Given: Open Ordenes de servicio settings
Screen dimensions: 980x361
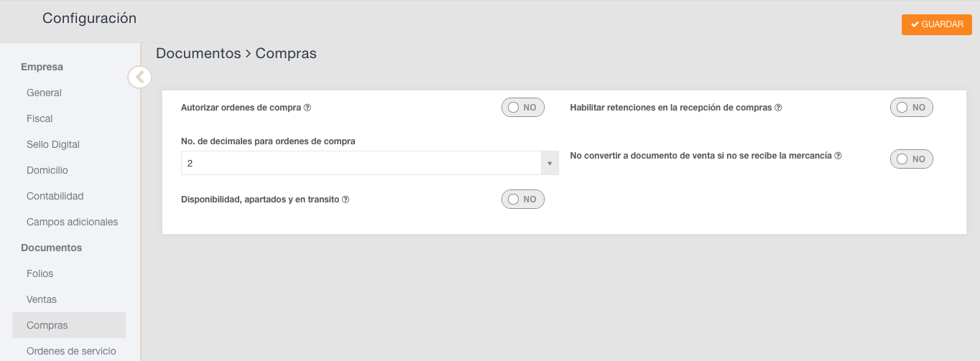Looking at the screenshot, I should [71, 351].
